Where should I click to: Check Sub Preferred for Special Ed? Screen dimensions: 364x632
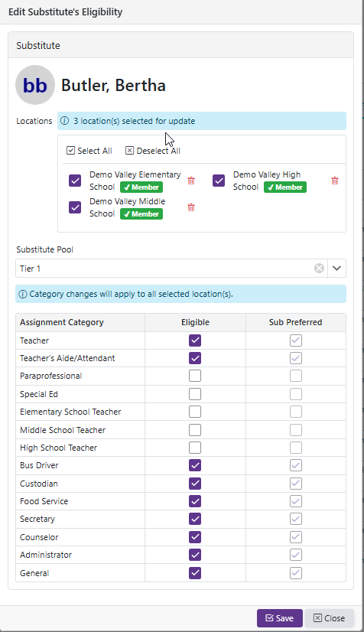pos(295,394)
